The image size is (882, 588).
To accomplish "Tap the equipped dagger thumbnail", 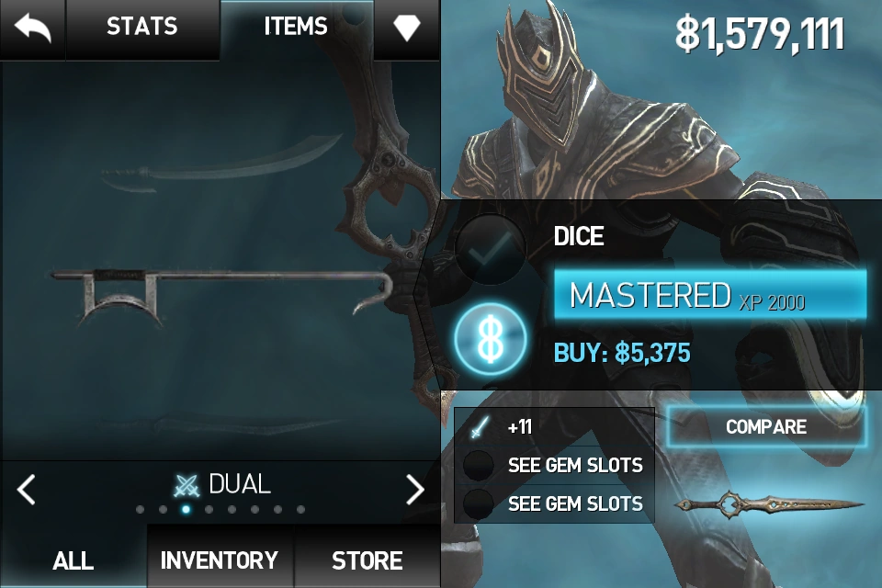I will [768, 503].
